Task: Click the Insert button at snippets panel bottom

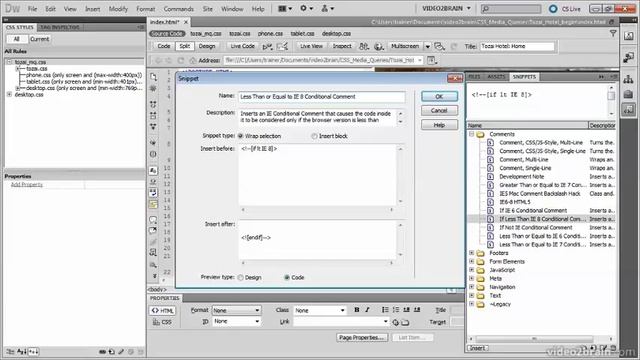Action: (478, 348)
